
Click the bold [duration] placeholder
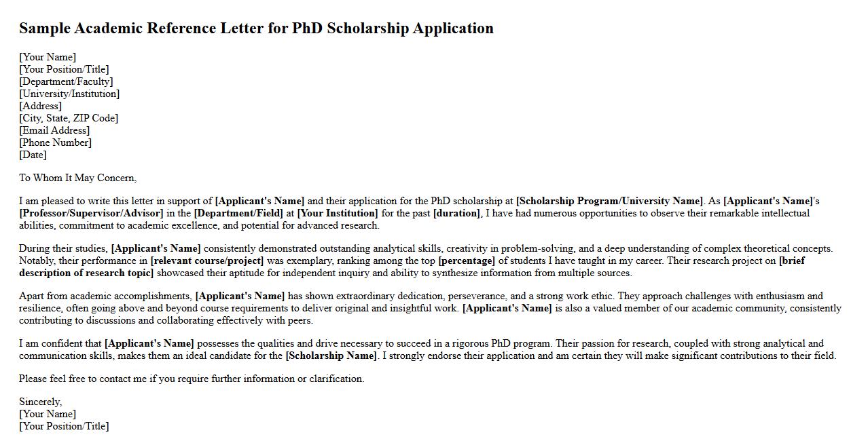tap(456, 213)
